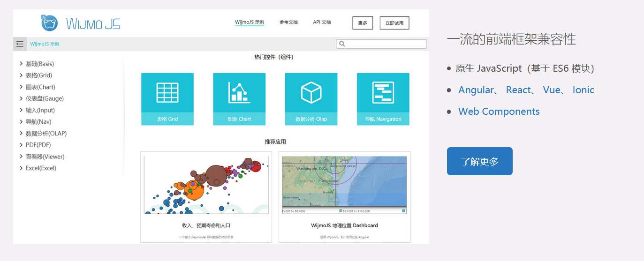Click the 推荐应用 heading
This screenshot has height=261, width=644.
click(x=275, y=142)
